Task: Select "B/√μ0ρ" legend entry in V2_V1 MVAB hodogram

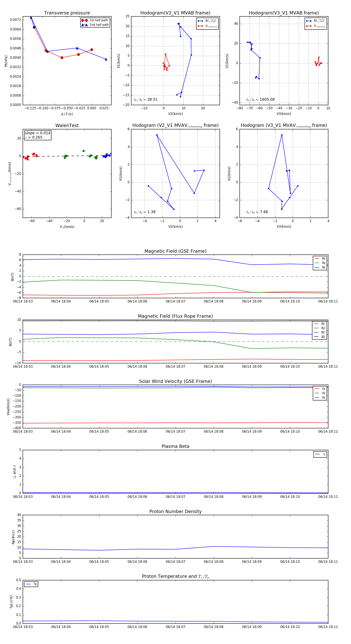Action: coord(207,21)
